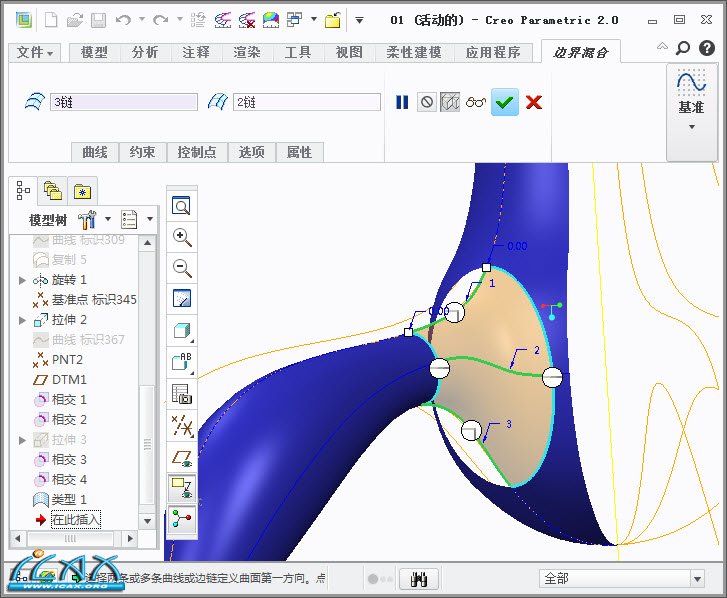Expand the 拉伸 2 tree node

(22, 320)
